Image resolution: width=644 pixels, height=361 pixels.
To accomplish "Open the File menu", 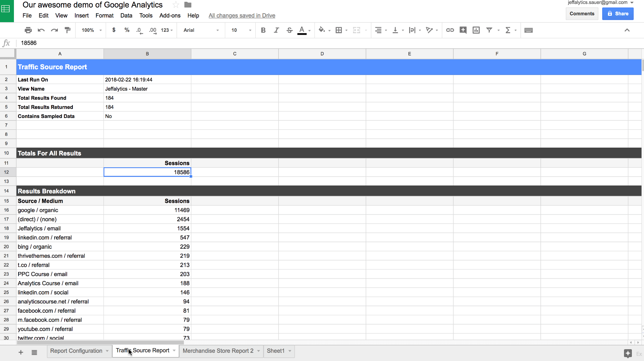I will pos(27,15).
